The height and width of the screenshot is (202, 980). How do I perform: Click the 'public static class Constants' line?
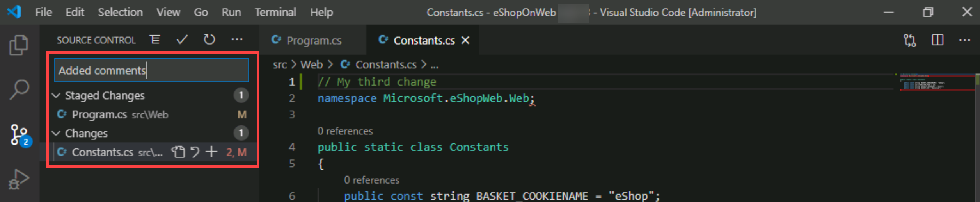(x=413, y=147)
